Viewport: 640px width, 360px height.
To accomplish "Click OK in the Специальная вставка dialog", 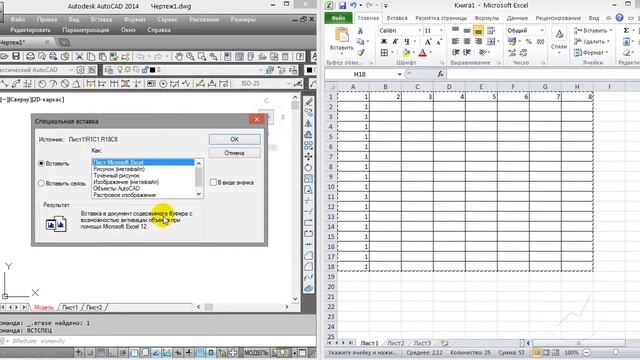I will pyautogui.click(x=234, y=139).
